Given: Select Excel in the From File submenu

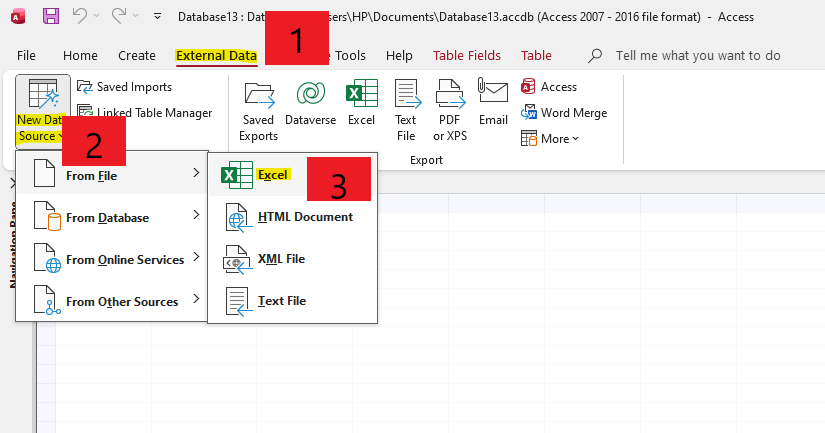Looking at the screenshot, I should (272, 175).
